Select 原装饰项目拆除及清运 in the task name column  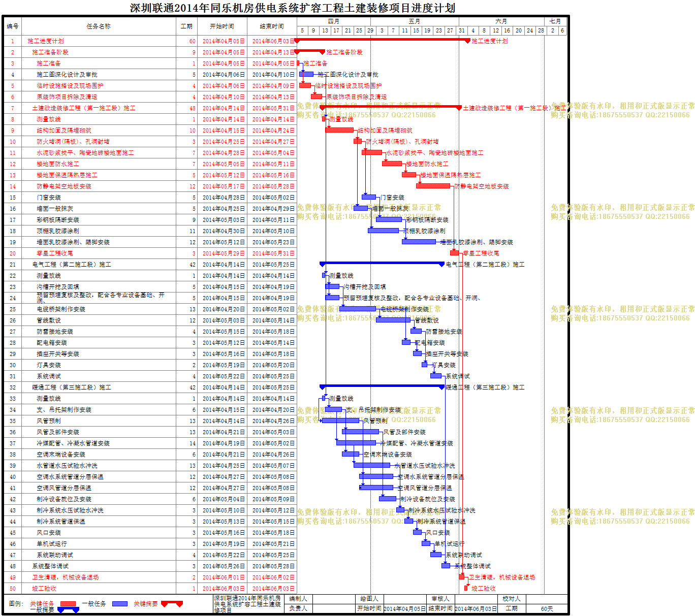coord(67,97)
